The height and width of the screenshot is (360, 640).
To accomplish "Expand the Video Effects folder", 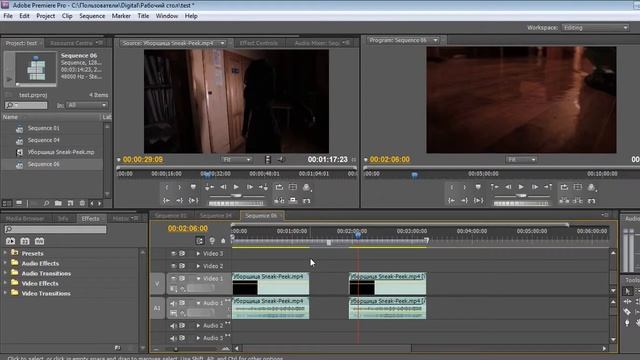I will (5, 283).
